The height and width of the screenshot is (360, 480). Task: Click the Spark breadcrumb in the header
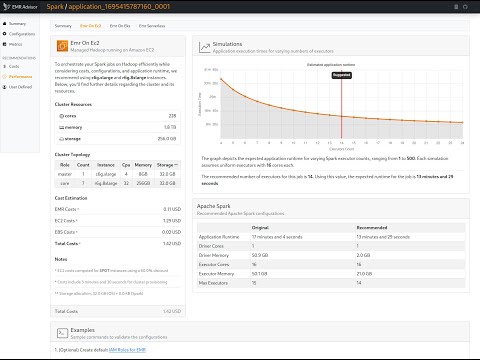click(55, 7)
